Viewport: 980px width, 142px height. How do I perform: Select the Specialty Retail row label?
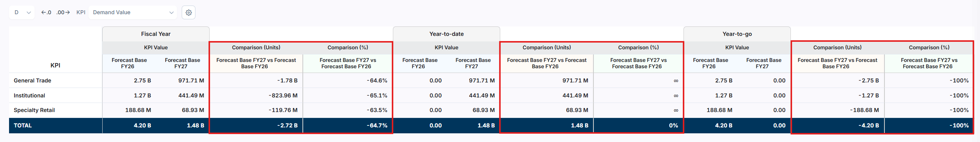(34, 110)
